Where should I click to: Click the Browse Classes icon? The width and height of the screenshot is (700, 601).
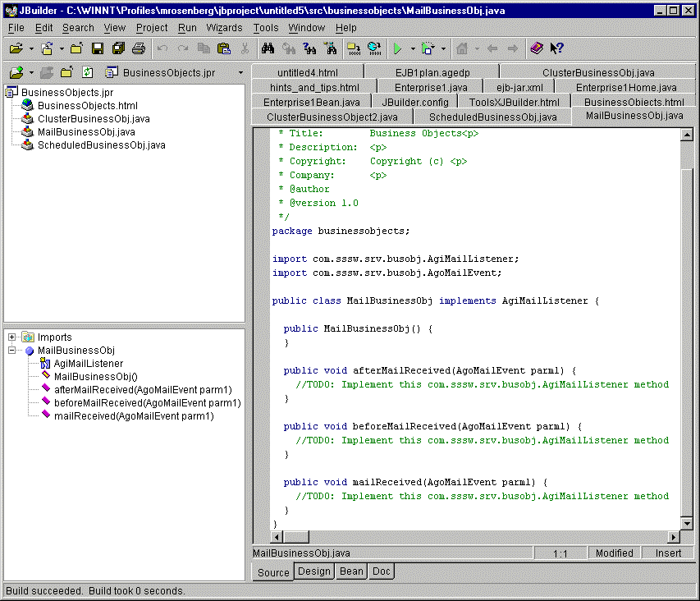tap(331, 48)
